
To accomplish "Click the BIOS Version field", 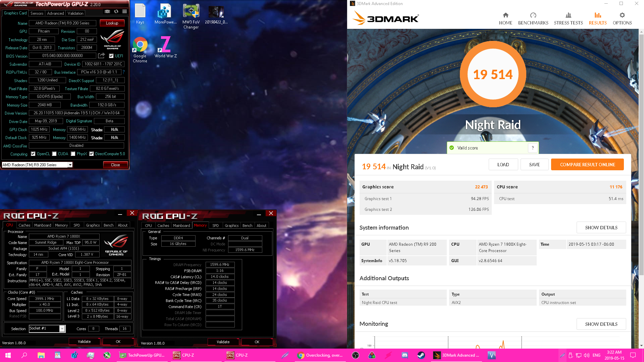I will (63, 56).
